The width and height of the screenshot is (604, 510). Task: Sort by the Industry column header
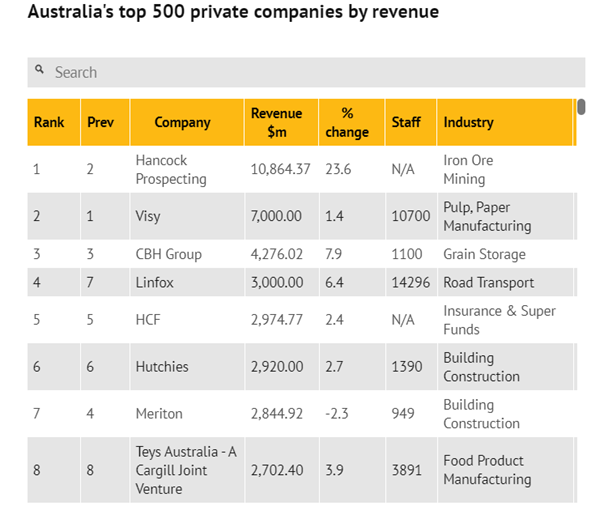tap(505, 122)
